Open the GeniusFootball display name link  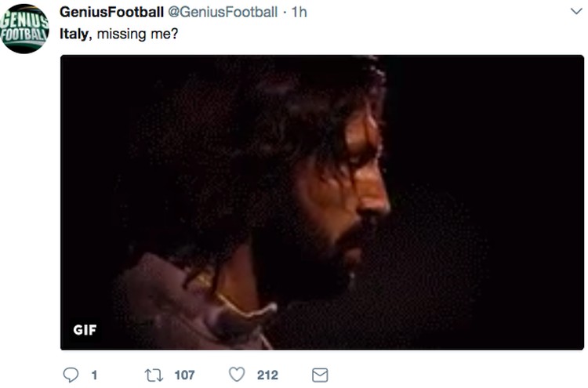pyautogui.click(x=112, y=12)
